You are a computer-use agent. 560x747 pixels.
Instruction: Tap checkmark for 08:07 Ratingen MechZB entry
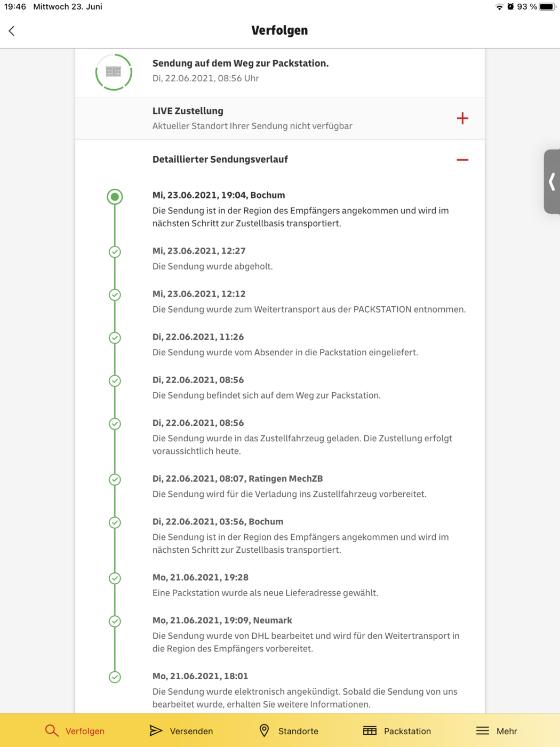(x=115, y=480)
